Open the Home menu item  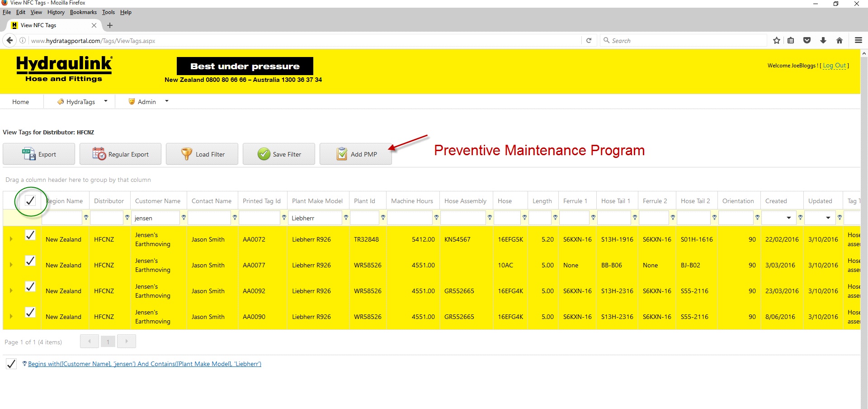(20, 102)
